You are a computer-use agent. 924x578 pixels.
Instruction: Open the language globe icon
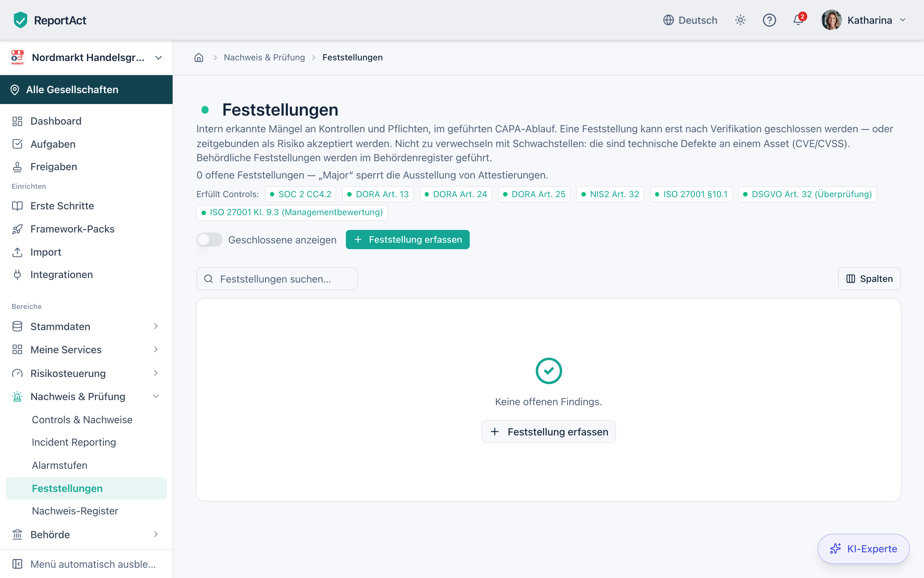pos(668,20)
